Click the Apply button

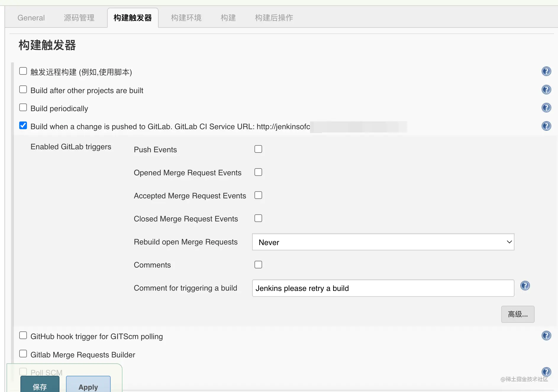(88, 384)
